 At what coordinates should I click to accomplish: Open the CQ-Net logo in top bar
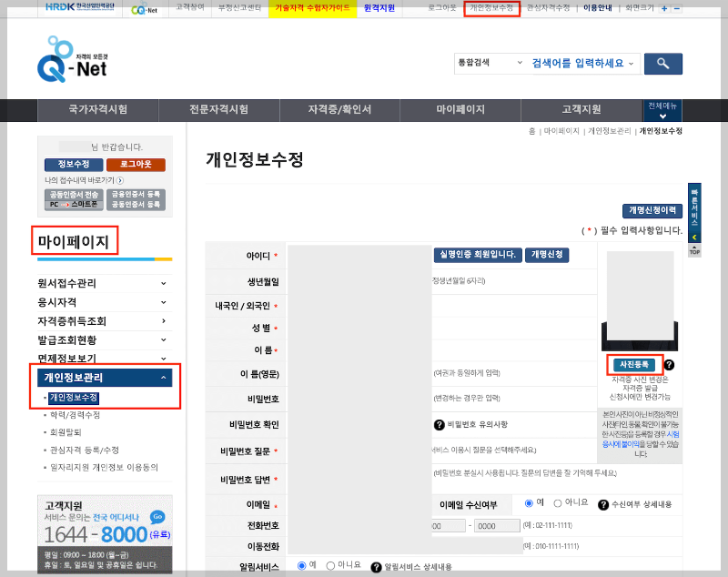click(143, 10)
